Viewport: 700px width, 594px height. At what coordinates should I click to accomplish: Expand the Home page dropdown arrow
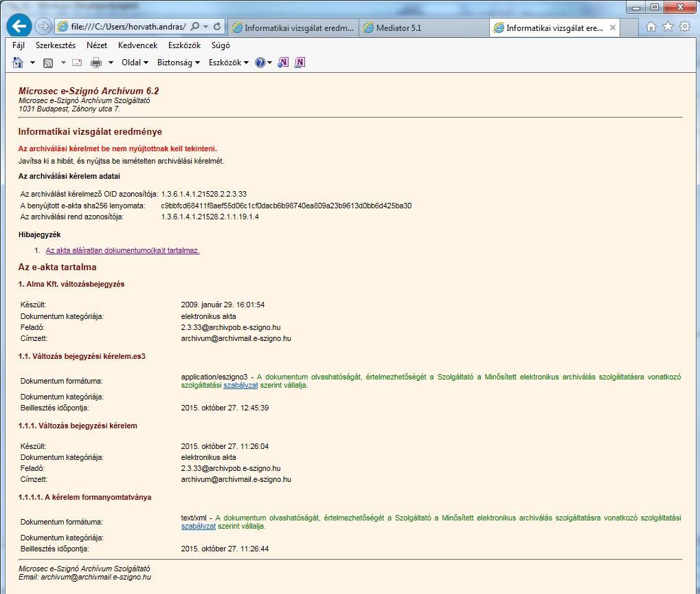point(32,63)
